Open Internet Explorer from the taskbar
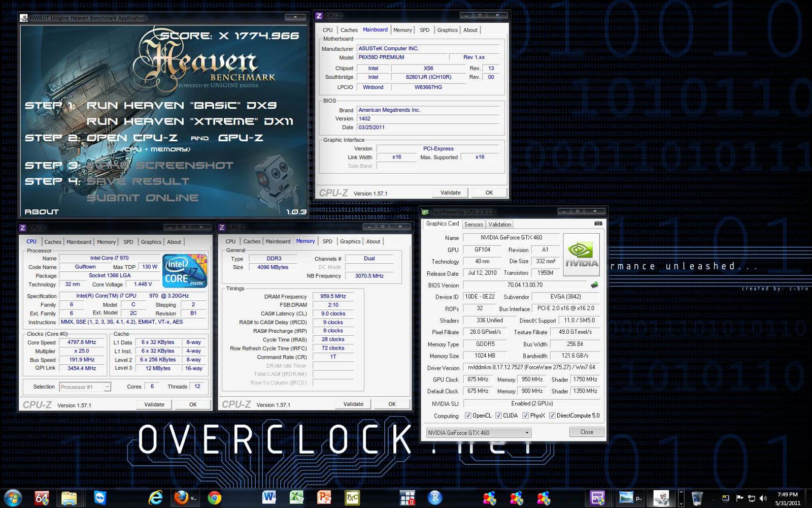Screen dimensions: 812x508 click(155, 498)
